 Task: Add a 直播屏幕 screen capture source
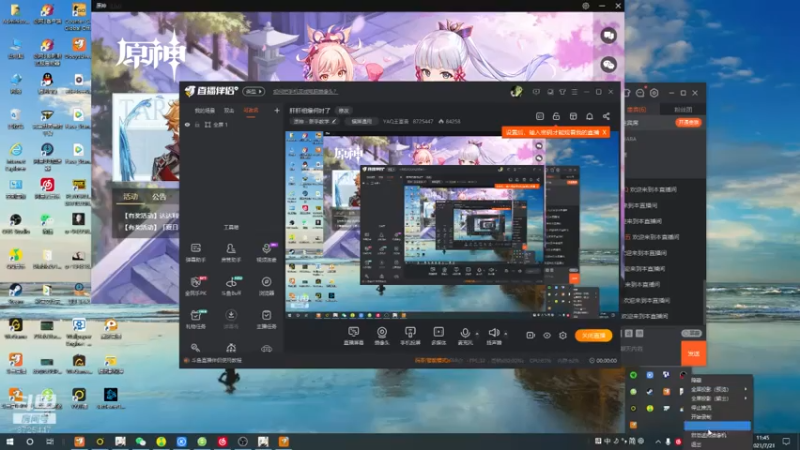(x=354, y=336)
